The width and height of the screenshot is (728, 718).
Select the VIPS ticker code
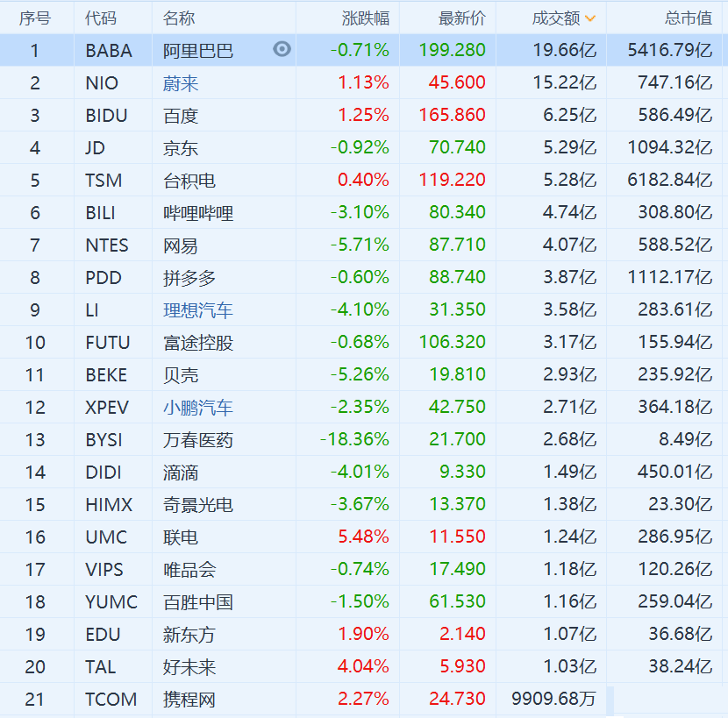pos(104,570)
